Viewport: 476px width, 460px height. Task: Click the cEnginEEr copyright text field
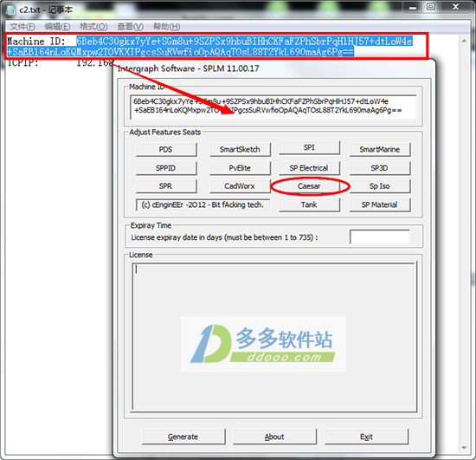(203, 204)
